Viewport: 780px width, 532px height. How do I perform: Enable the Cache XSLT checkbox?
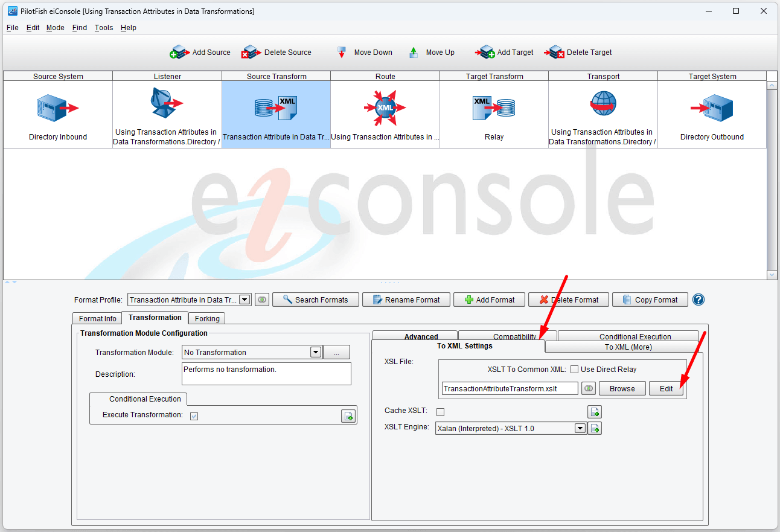[440, 412]
